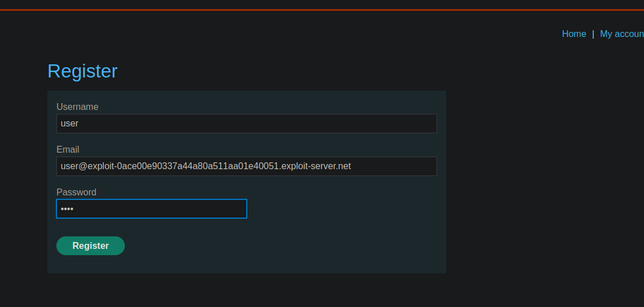Click the exploit-server.net address text in Email
Viewport: 644px width, 307px height.
coord(205,166)
